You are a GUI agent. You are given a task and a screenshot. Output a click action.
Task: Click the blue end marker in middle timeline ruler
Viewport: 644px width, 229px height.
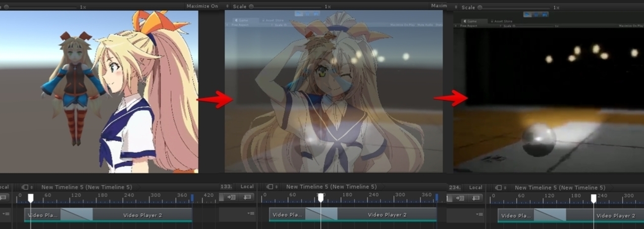(x=436, y=198)
